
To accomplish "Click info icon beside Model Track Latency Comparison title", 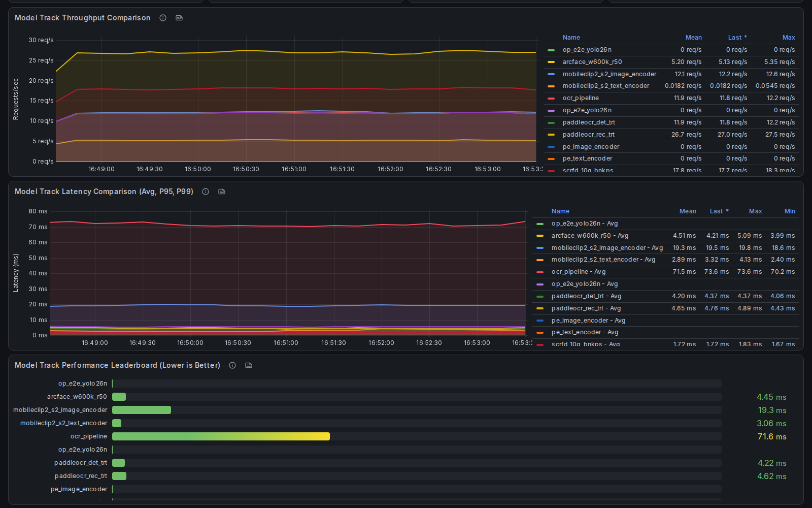I will click(x=206, y=192).
